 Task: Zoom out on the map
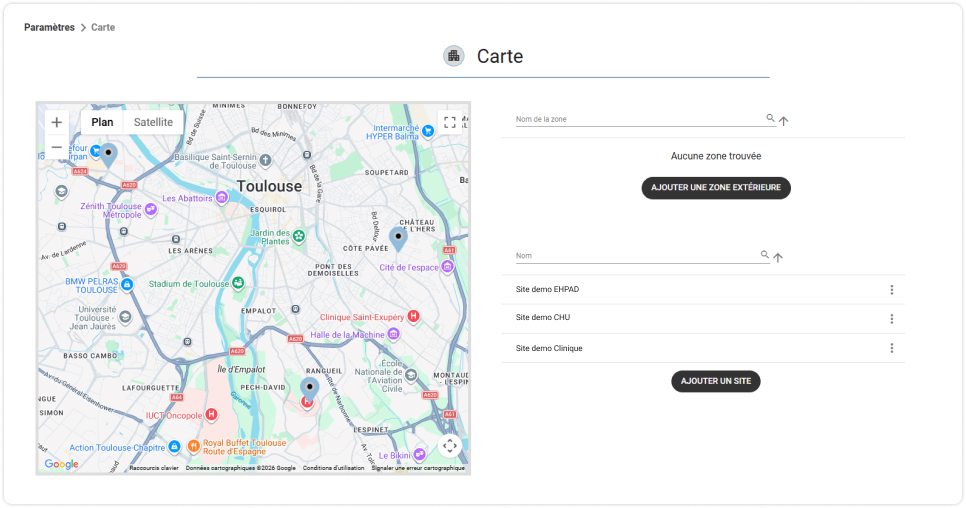coord(57,147)
